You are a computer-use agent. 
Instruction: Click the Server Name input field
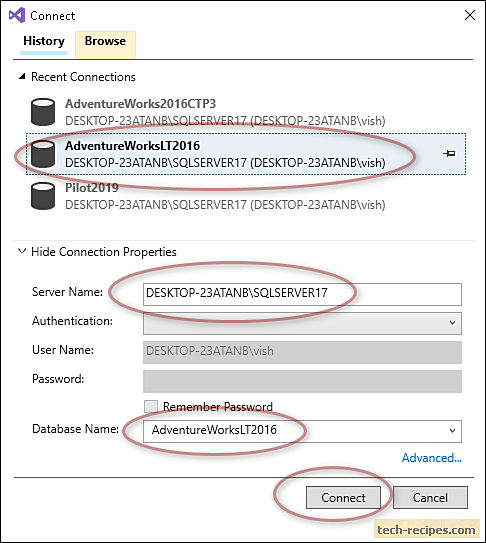(302, 294)
